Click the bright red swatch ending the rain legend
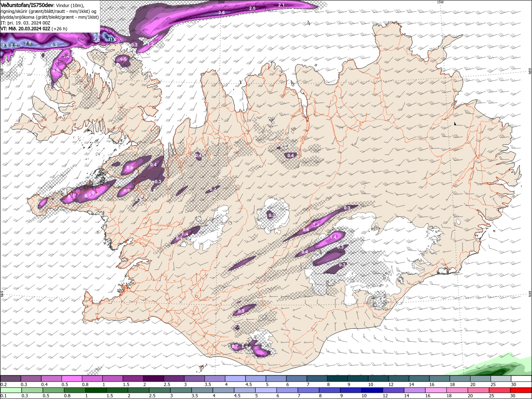532x399 pixels. (521, 390)
